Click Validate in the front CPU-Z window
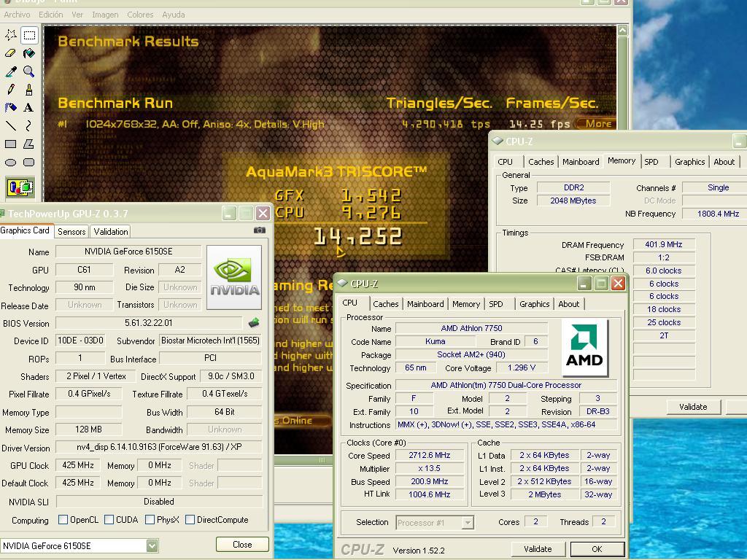Screen dimensions: 747x560 click(x=538, y=549)
